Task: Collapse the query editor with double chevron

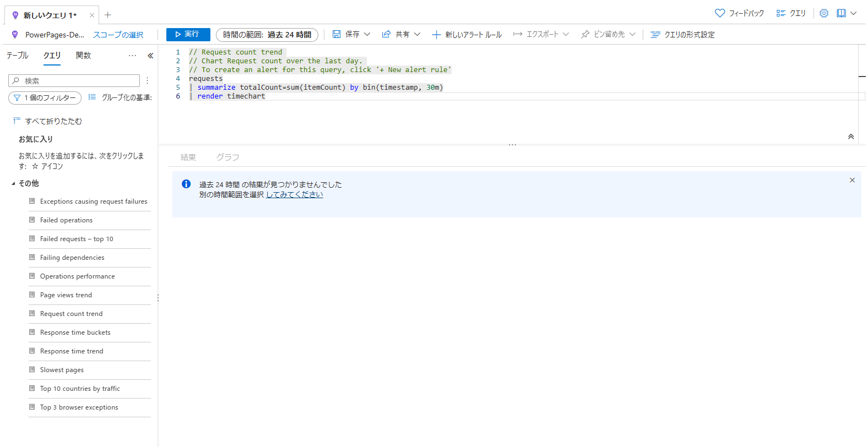Action: [851, 137]
